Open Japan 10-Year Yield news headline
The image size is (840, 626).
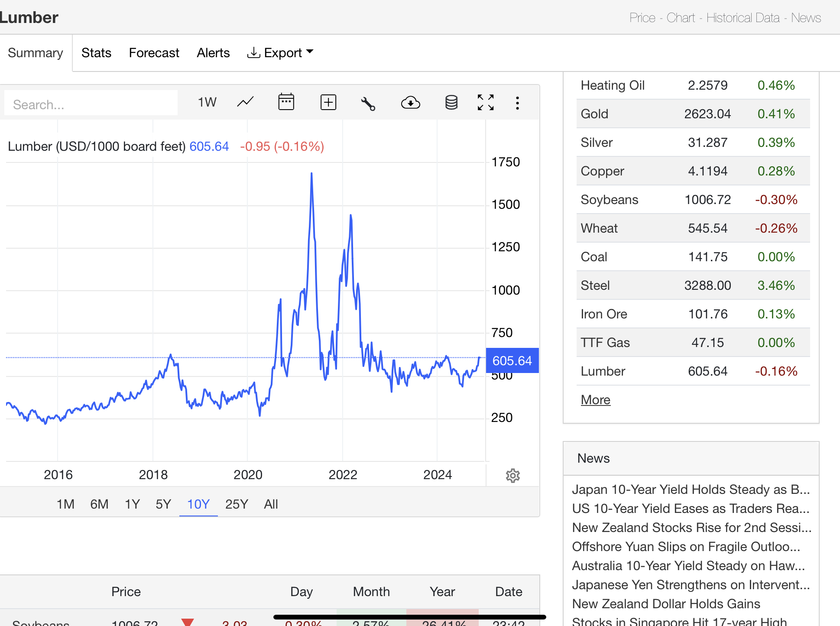691,490
